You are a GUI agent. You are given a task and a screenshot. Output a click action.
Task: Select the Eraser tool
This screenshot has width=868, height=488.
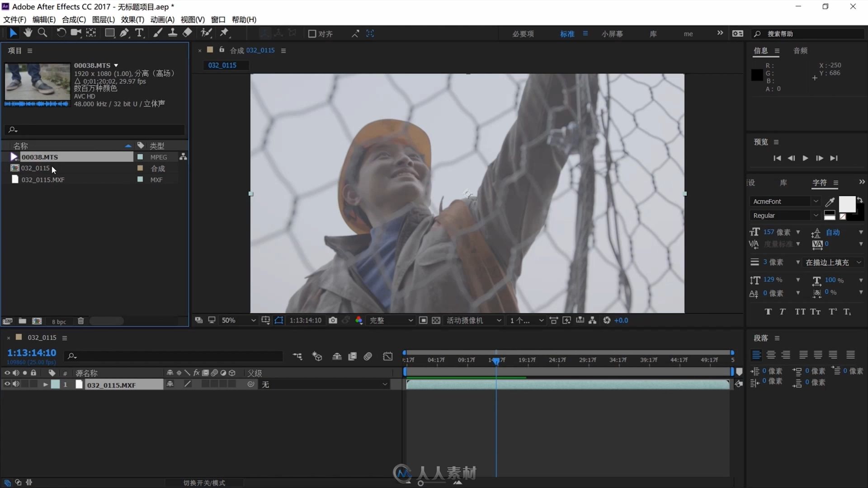coord(187,33)
